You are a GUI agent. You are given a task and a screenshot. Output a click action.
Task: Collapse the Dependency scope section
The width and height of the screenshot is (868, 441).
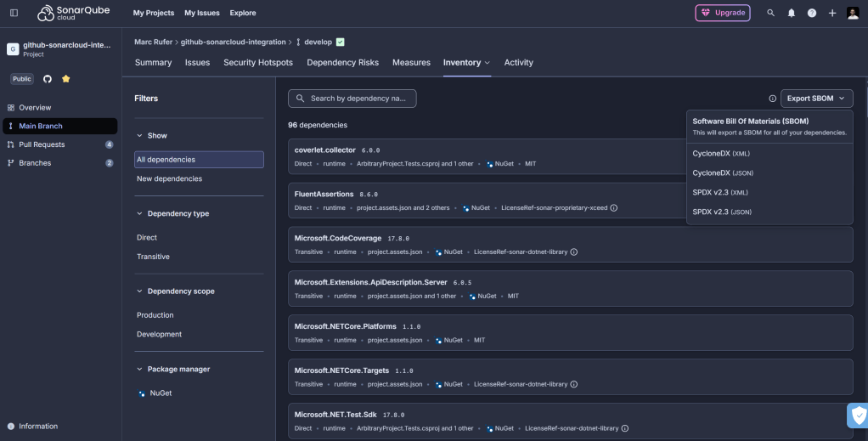pyautogui.click(x=140, y=291)
